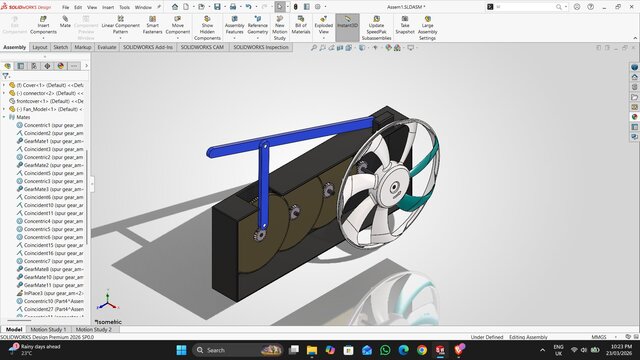
Task: Open the FeatureManager design tree tab
Action: pos(7,66)
